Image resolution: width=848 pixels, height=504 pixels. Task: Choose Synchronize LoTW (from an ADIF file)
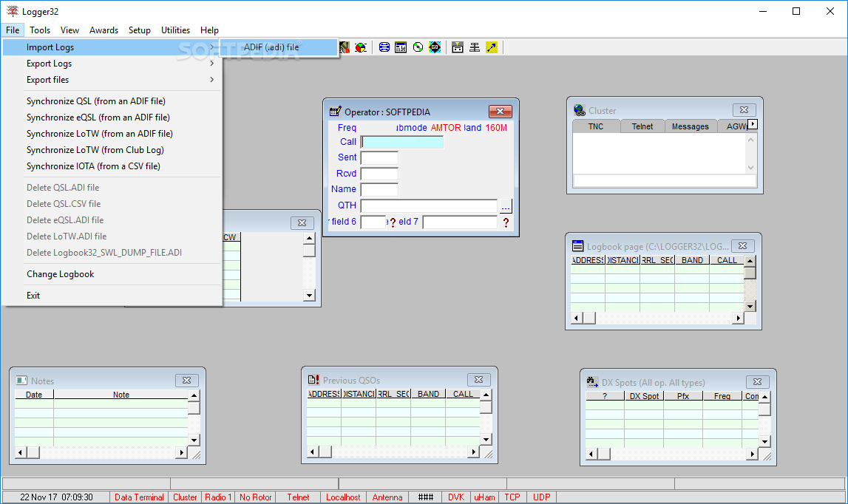pyautogui.click(x=112, y=134)
